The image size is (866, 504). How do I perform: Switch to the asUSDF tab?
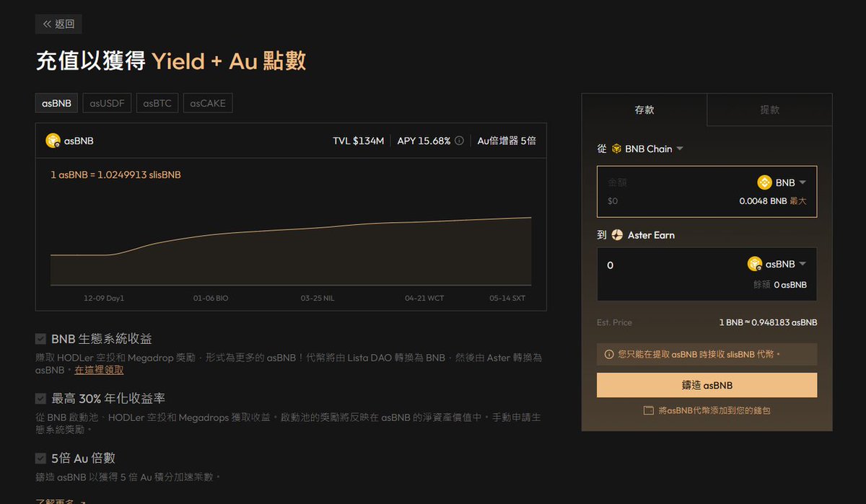(x=107, y=103)
